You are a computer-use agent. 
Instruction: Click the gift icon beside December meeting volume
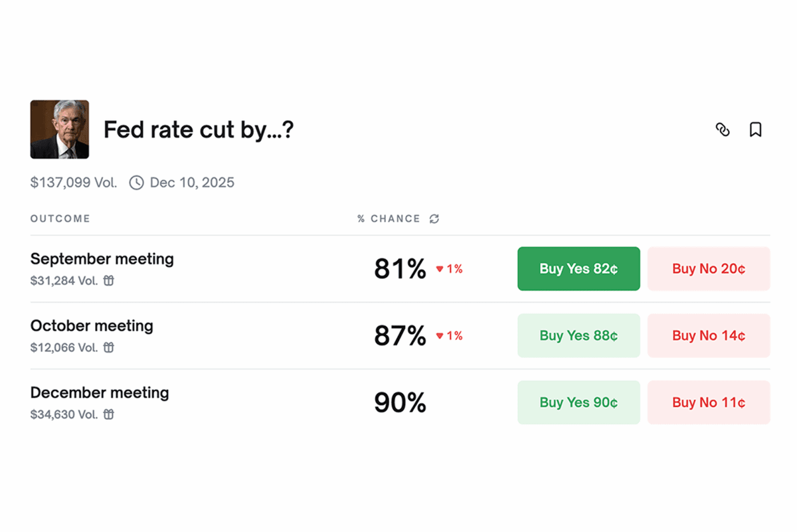(x=108, y=414)
